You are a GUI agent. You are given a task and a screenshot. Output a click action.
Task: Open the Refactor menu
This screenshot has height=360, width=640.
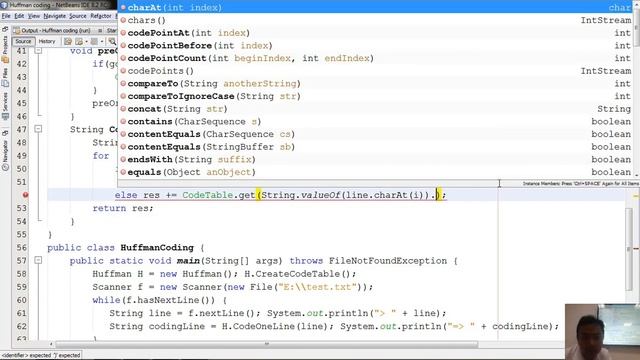101,16
